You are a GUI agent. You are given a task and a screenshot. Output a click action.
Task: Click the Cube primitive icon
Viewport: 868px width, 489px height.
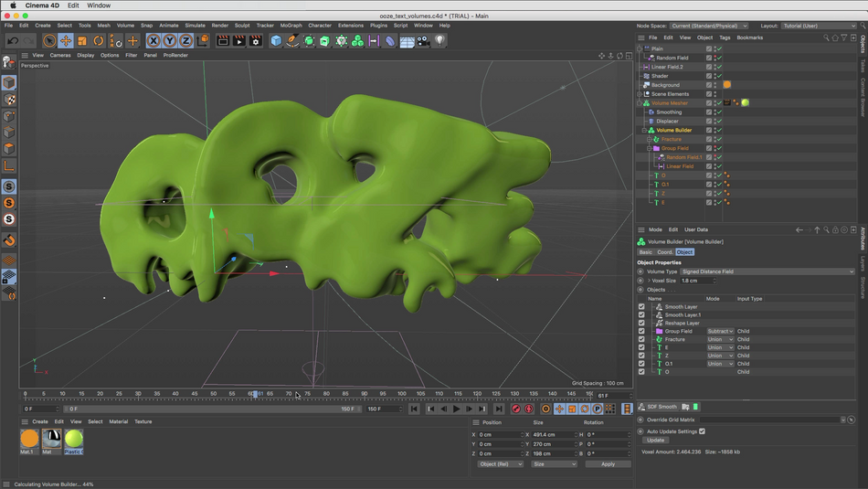tap(276, 41)
